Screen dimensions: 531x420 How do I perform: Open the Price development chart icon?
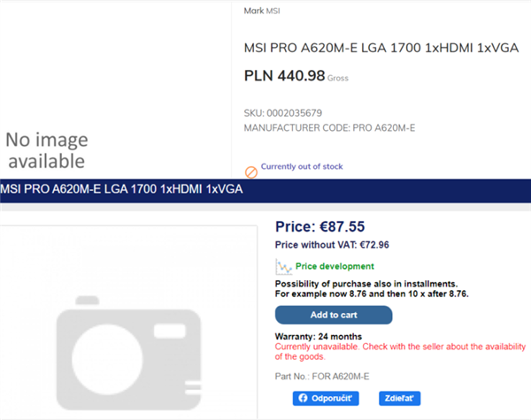(284, 267)
